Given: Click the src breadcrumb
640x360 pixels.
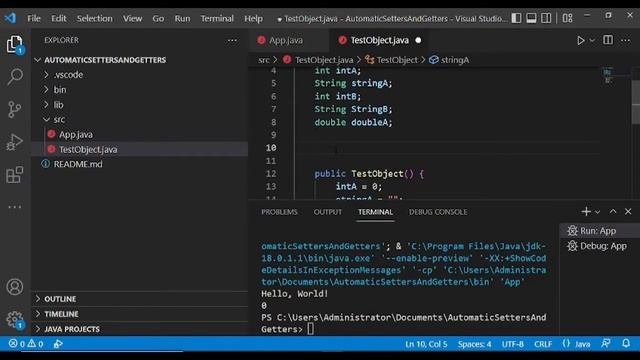Looking at the screenshot, I should pyautogui.click(x=264, y=60).
